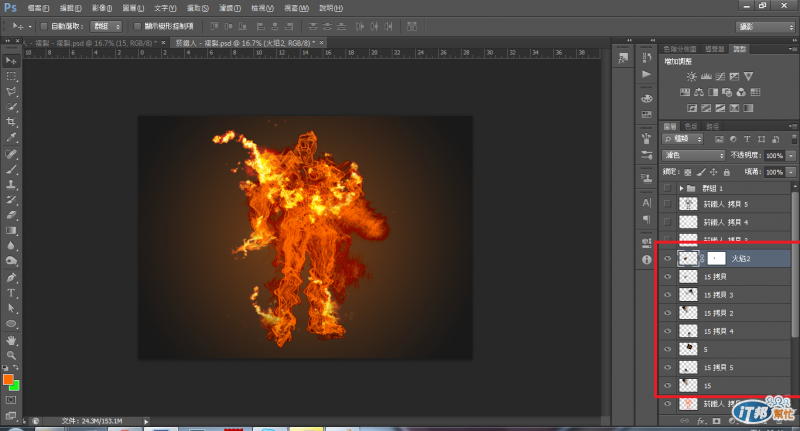Select the Clone Stamp tool
The image size is (800, 431).
(11, 185)
